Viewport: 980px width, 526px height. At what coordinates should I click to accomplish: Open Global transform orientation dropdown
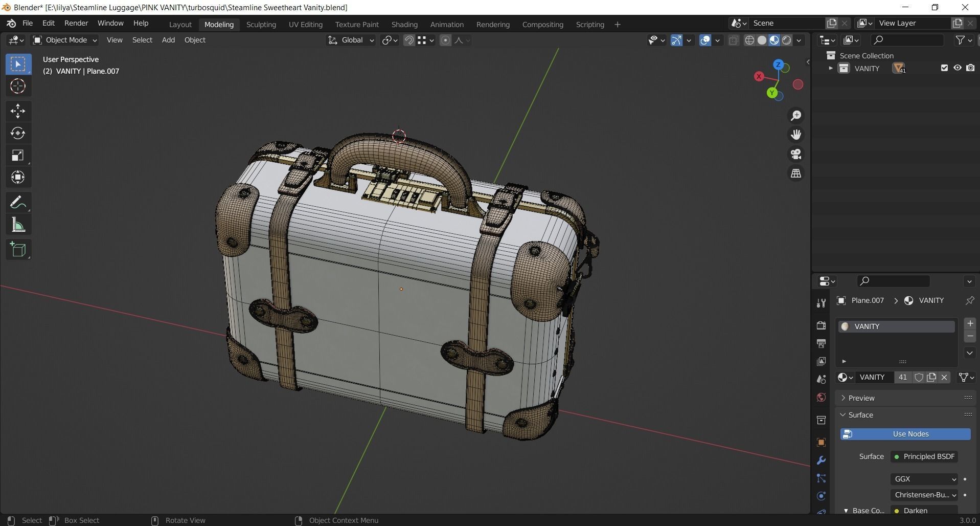coord(351,40)
